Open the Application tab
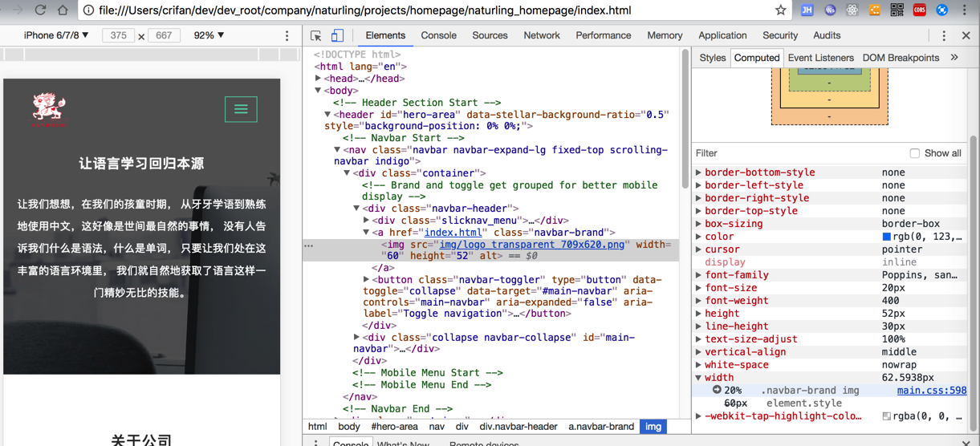Screen dimensions: 980x446 [722, 35]
